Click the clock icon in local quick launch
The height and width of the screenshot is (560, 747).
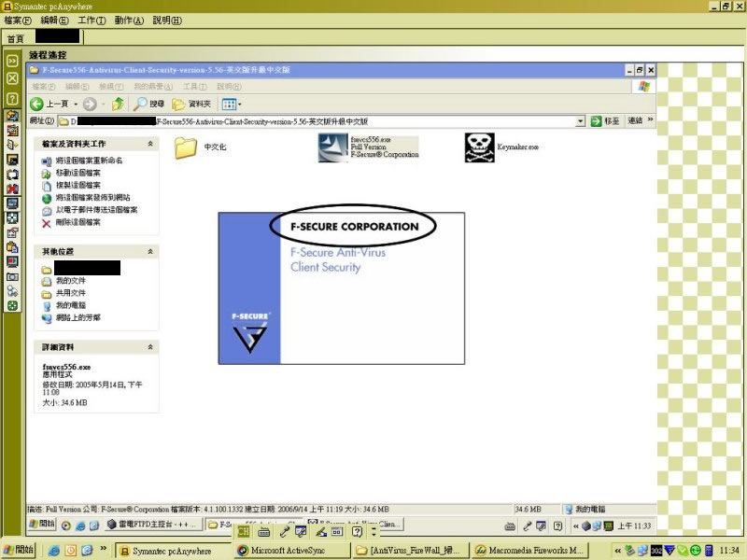(71, 551)
